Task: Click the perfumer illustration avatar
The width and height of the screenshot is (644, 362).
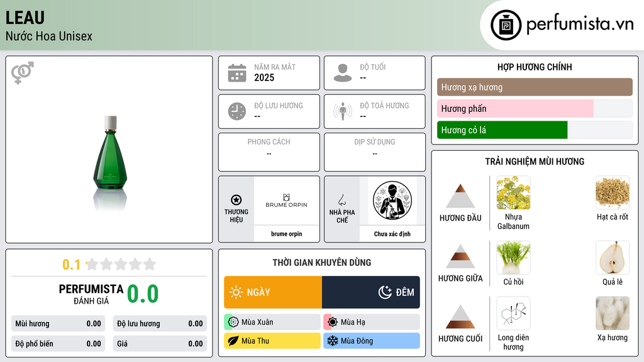Action: 392,200
